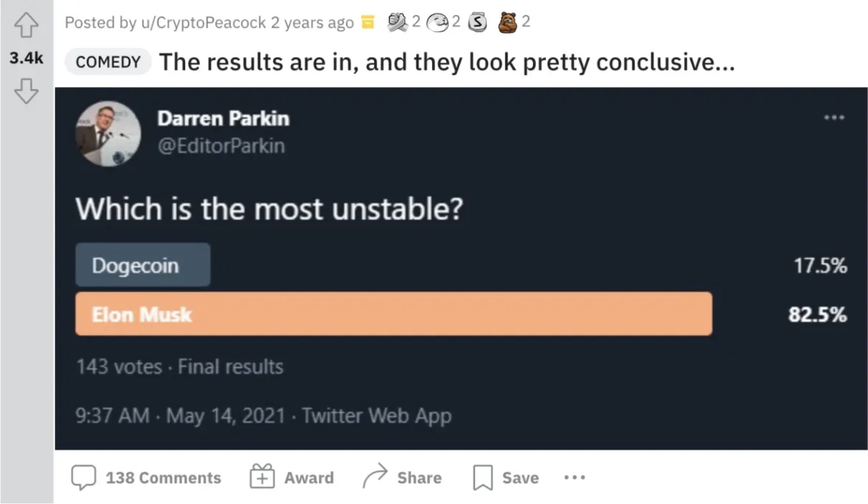Open the 138 Comments section
The width and height of the screenshot is (868, 504).
146,477
